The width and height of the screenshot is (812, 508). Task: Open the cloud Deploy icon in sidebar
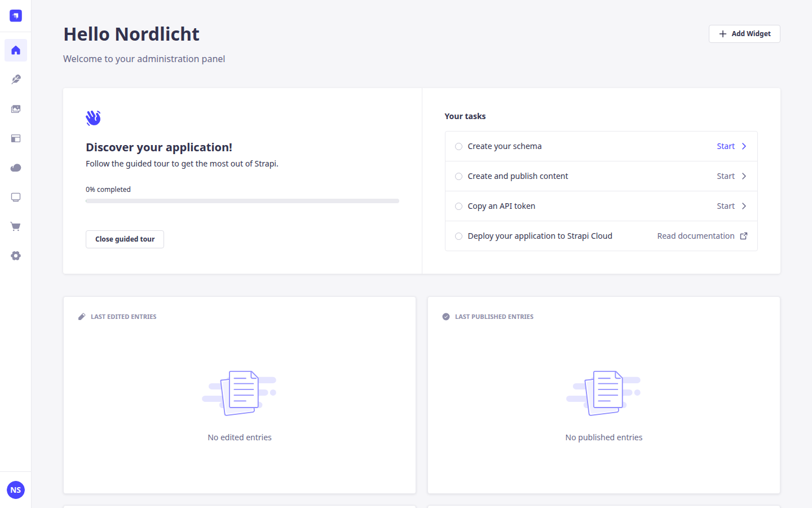coord(16,168)
